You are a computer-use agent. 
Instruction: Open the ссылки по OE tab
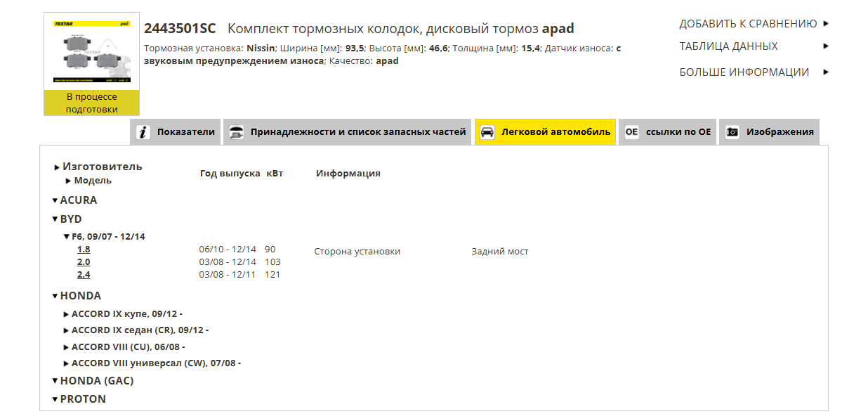pyautogui.click(x=668, y=132)
